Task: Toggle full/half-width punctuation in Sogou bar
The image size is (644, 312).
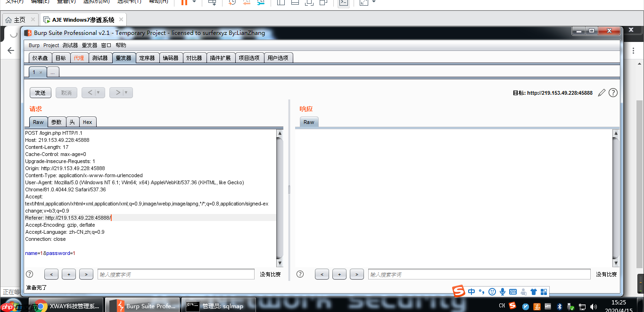Action: click(482, 292)
